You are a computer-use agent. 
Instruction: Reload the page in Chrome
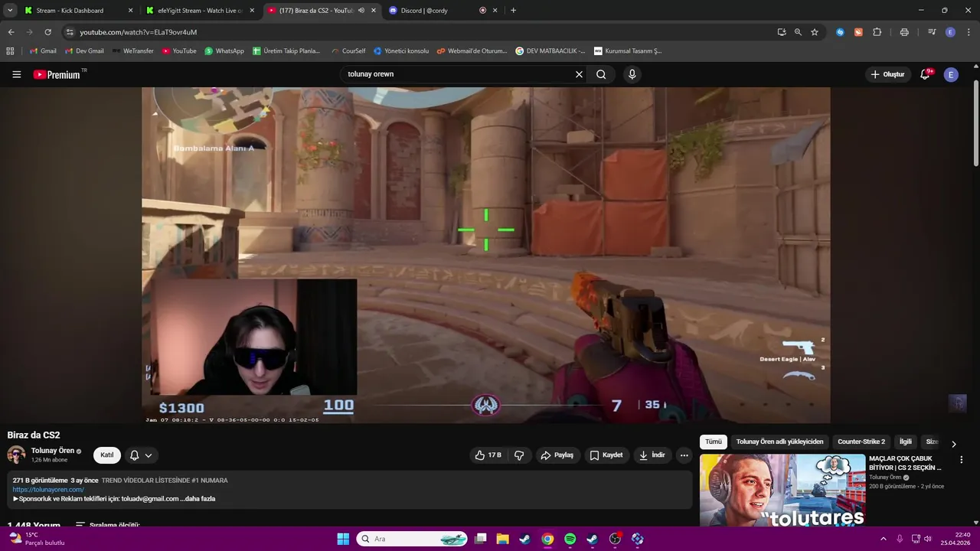click(47, 32)
